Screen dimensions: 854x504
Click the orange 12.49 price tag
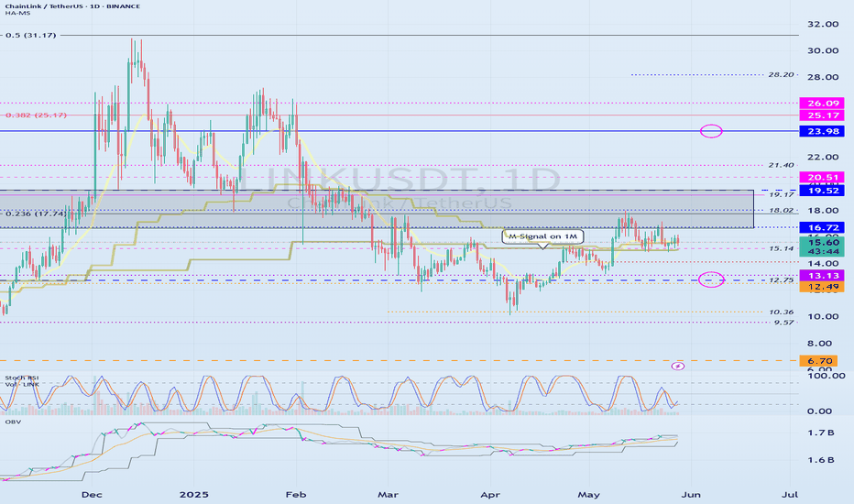coord(822,287)
